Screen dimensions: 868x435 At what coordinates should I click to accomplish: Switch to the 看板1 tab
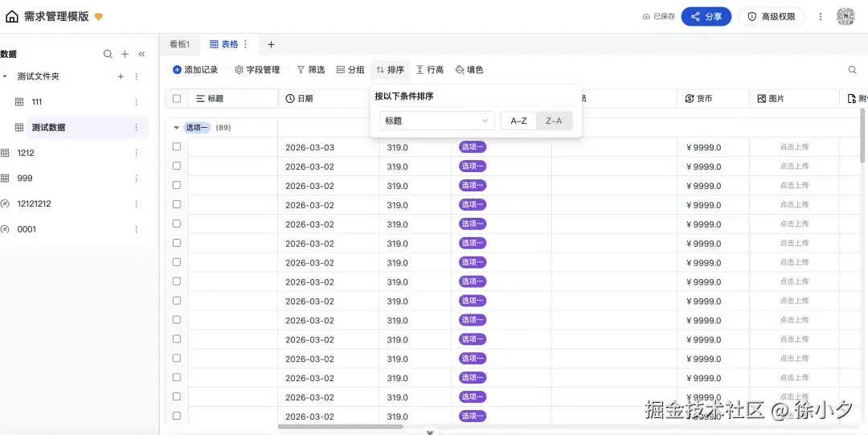coord(179,44)
